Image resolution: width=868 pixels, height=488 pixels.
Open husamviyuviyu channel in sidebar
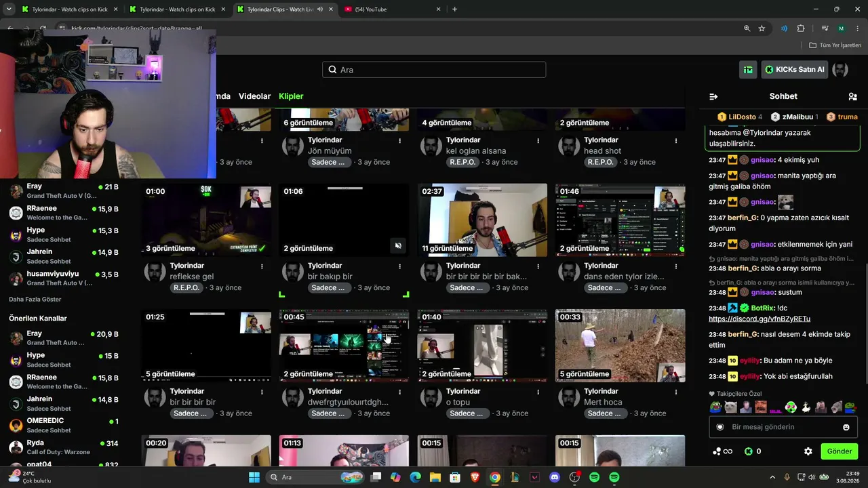point(64,278)
